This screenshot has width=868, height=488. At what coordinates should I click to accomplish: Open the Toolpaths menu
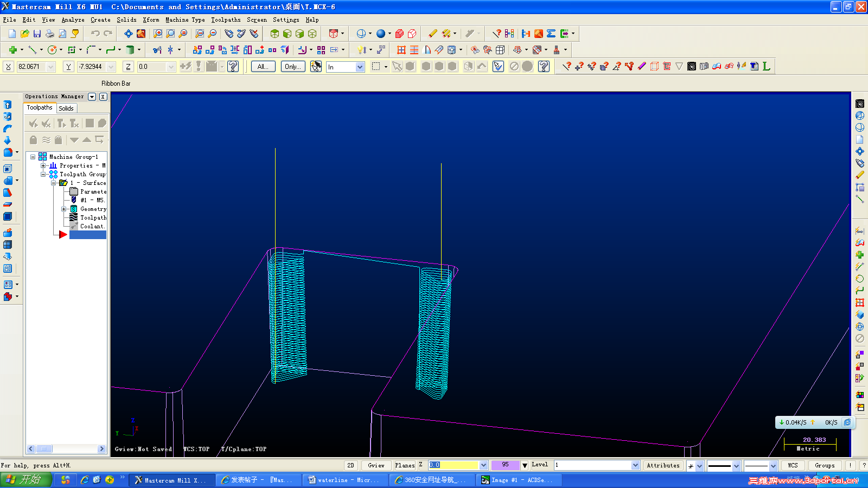[x=226, y=20]
